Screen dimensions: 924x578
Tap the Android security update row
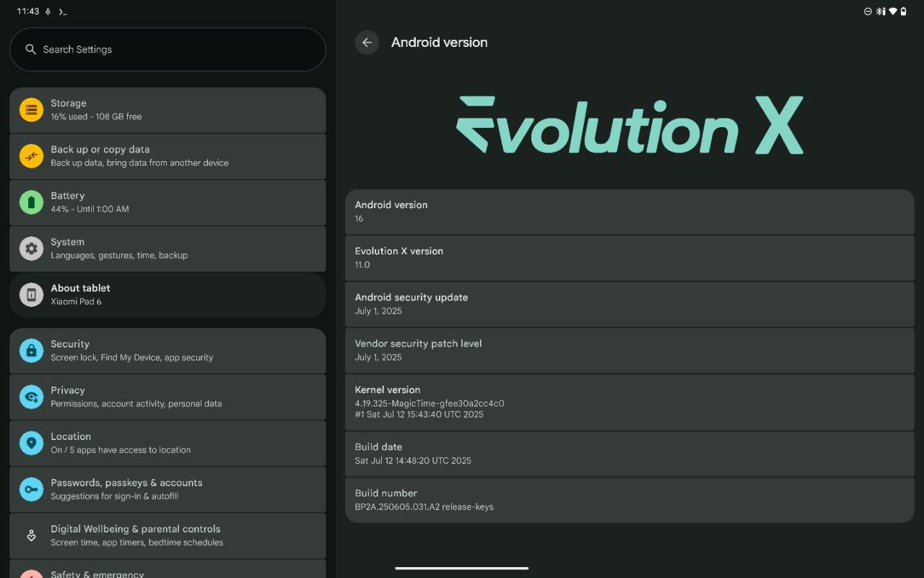coord(629,304)
